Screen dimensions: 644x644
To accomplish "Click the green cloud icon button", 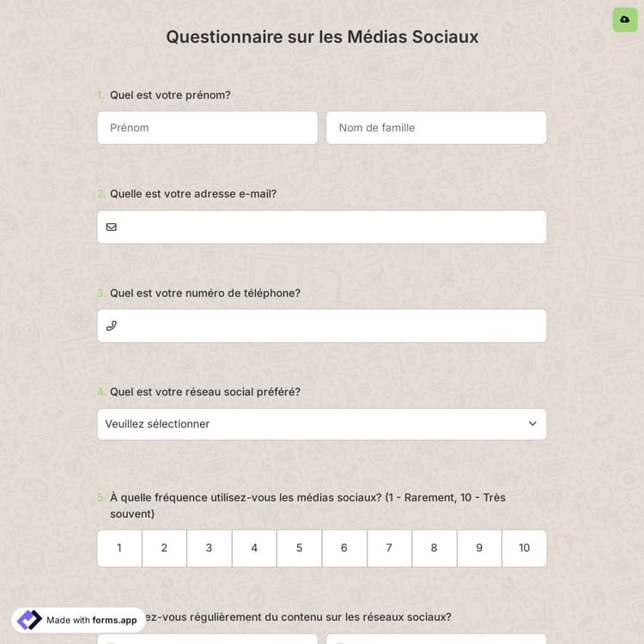I will pos(625,20).
